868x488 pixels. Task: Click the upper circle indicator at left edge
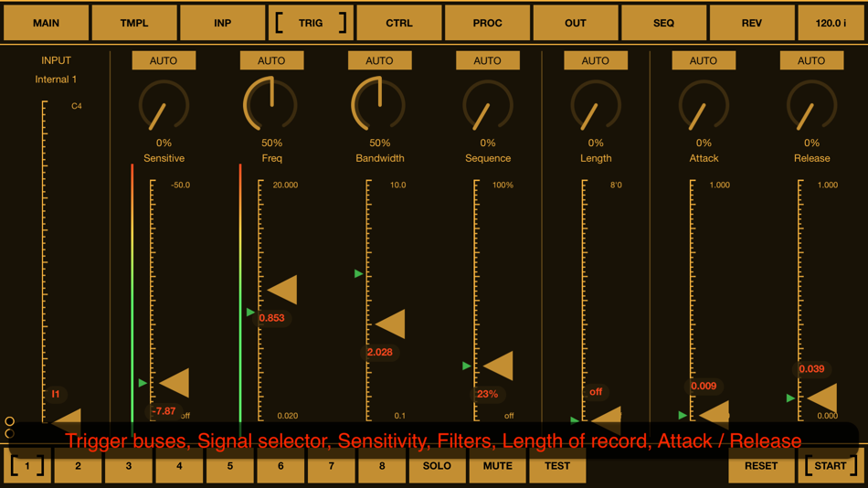click(x=9, y=421)
